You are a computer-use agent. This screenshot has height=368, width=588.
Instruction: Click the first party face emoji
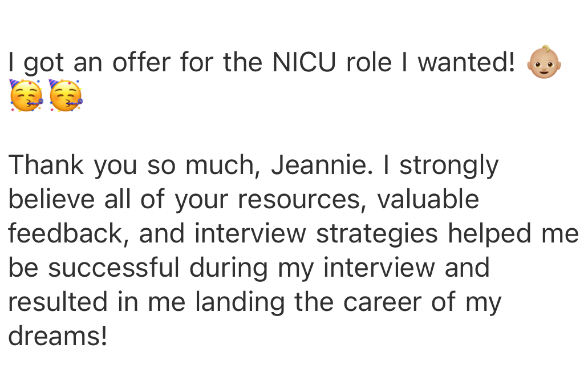(x=26, y=95)
